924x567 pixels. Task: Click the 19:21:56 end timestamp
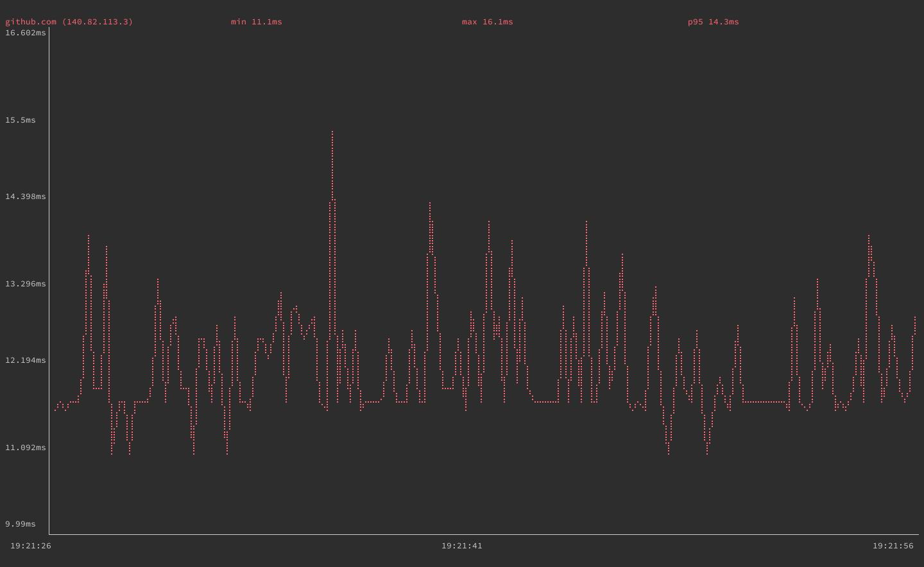tap(894, 546)
